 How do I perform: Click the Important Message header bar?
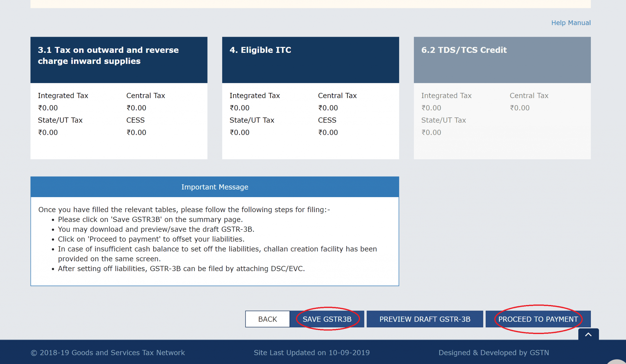coord(215,187)
